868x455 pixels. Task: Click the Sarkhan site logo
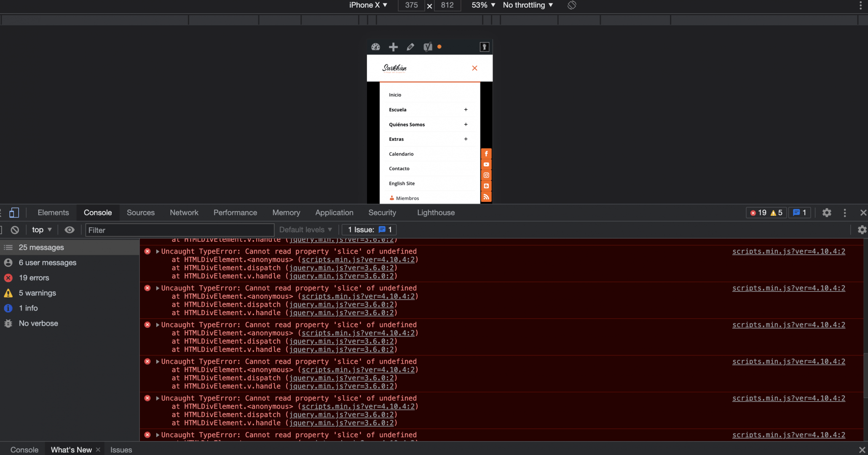(x=394, y=68)
